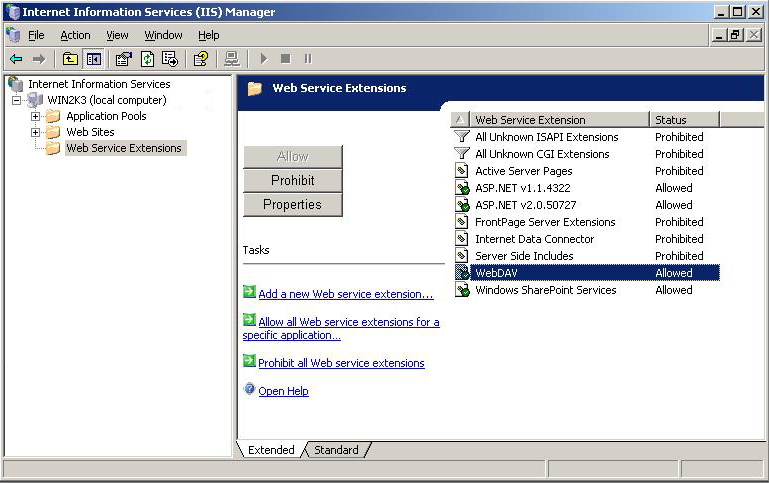Click the WIN2K3 computer icon in tree
769x483 pixels.
35,100
